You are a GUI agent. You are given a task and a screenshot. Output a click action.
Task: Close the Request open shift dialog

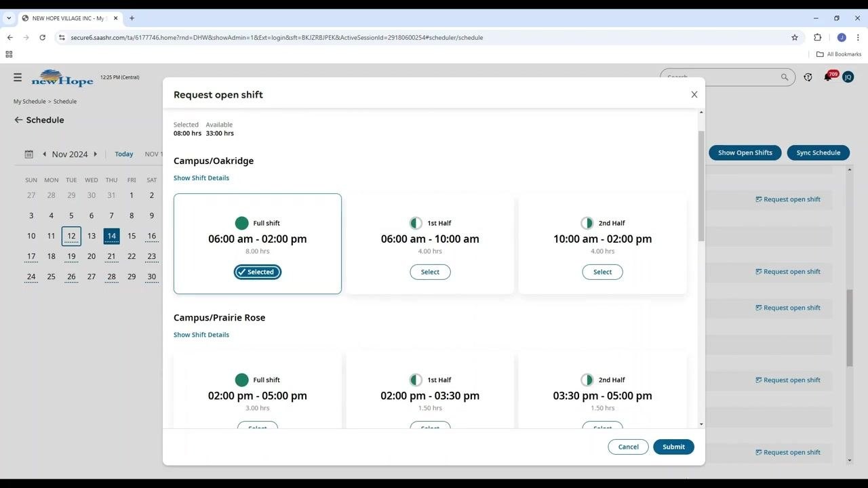point(694,95)
